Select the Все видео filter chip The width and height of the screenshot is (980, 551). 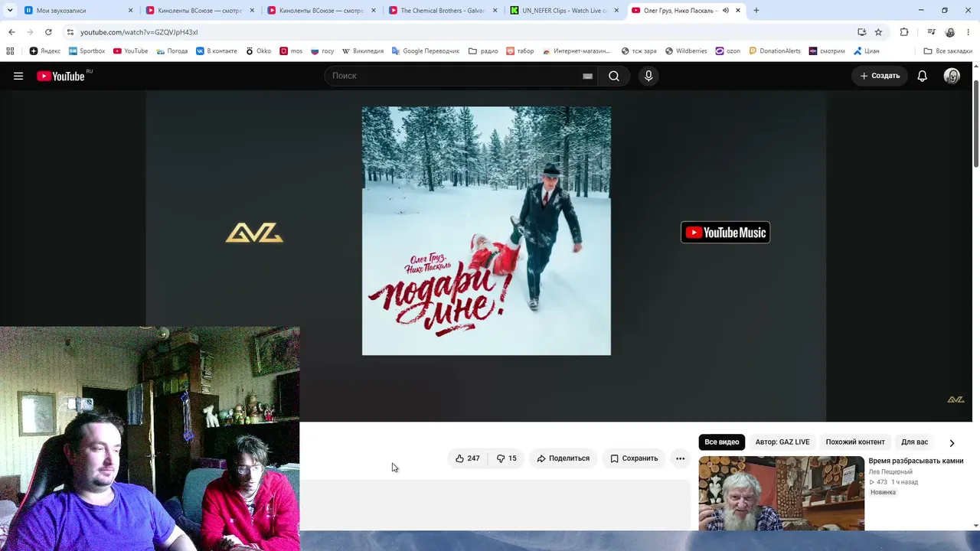[722, 442]
